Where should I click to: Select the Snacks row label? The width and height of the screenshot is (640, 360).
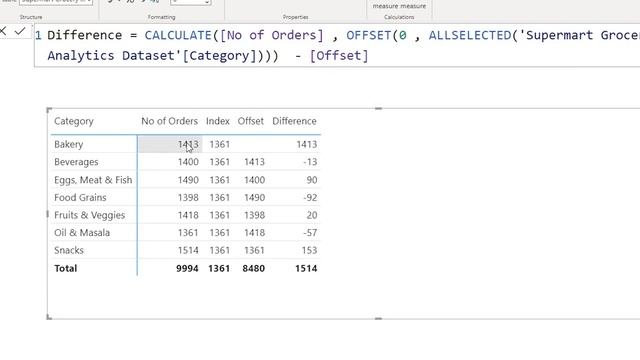coord(69,250)
